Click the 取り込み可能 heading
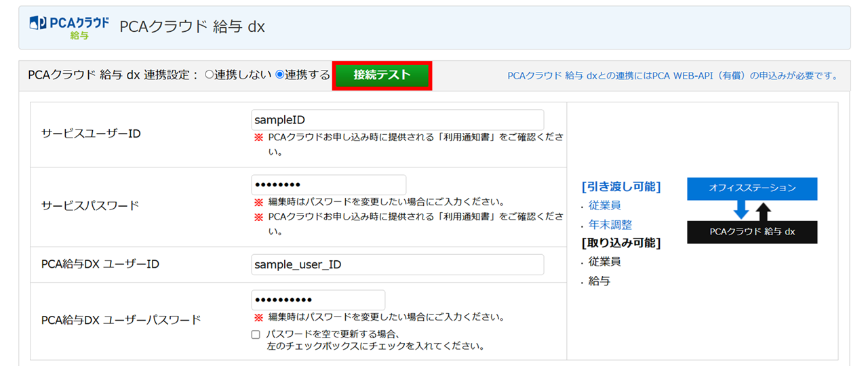The height and width of the screenshot is (366, 868). 621,243
